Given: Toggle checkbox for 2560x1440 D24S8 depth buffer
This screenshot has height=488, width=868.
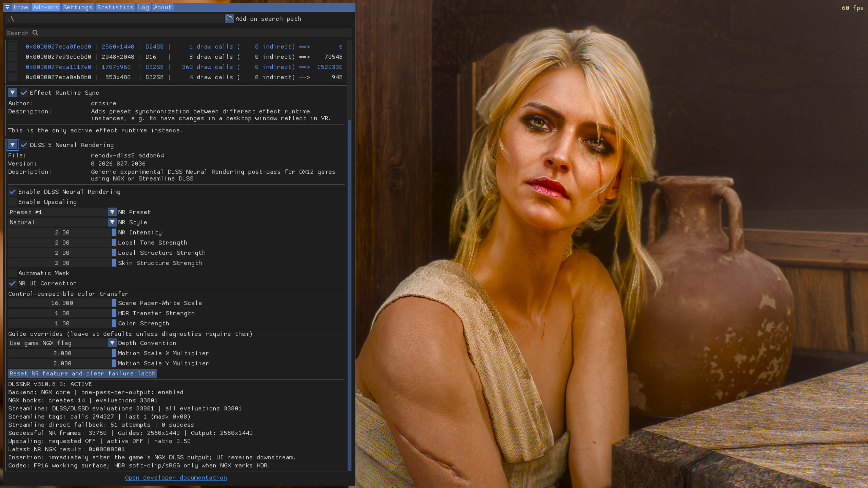Looking at the screenshot, I should pyautogui.click(x=13, y=46).
